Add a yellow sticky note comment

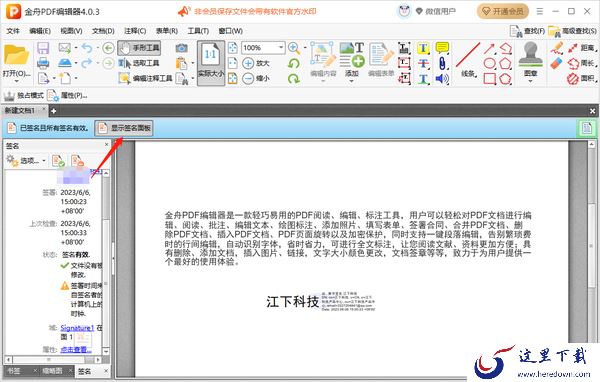(x=442, y=48)
